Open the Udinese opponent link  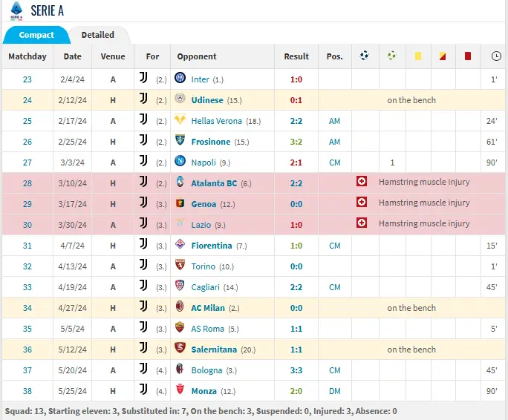pos(207,100)
